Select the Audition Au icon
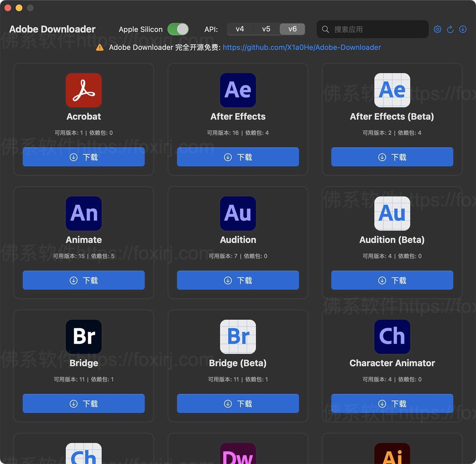Viewport: 476px width, 464px height. tap(238, 214)
